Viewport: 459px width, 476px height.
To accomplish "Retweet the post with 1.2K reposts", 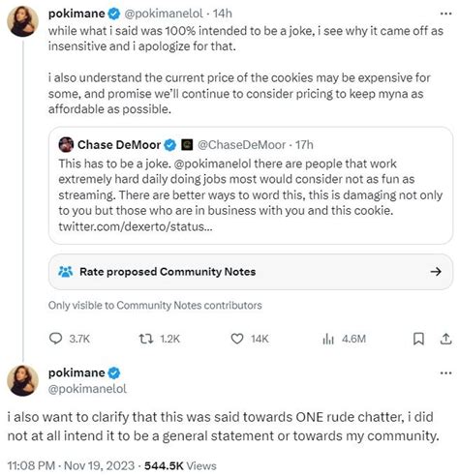I will [x=146, y=339].
